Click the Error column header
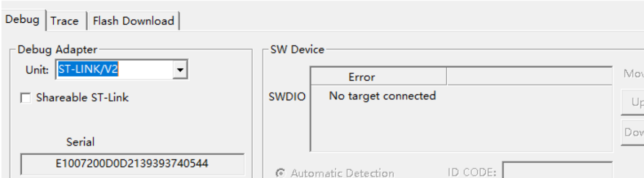Image resolution: width=644 pixels, height=178 pixels. point(379,77)
